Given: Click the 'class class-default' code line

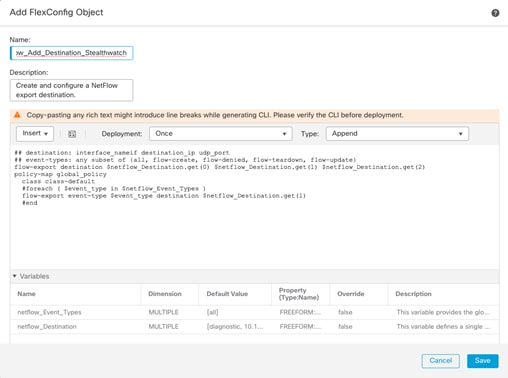Looking at the screenshot, I should 58,182.
